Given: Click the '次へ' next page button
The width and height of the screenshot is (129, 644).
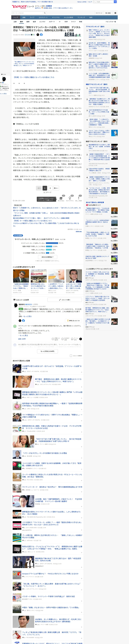Looking at the screenshot, I should (x=56, y=188).
